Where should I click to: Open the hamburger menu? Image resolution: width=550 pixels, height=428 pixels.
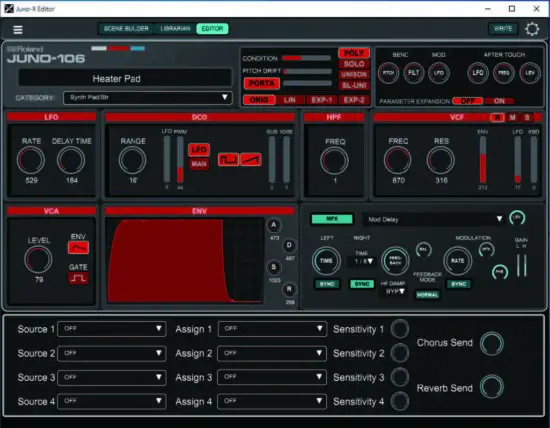coord(18,29)
